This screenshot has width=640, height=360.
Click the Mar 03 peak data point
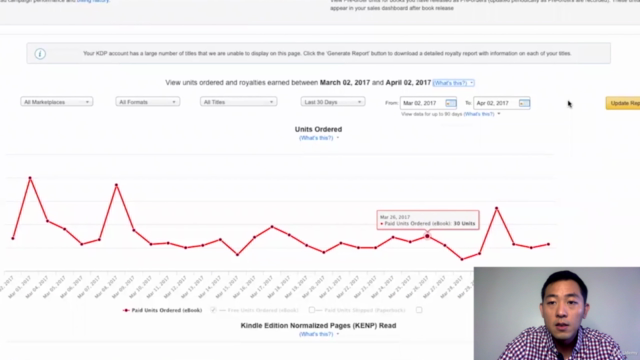(30, 178)
